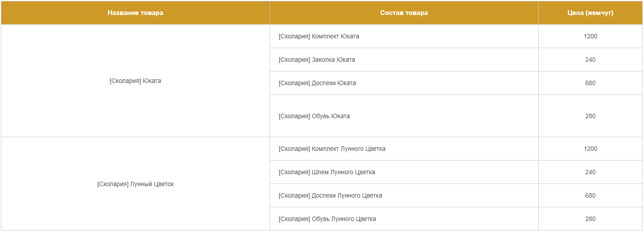Image resolution: width=644 pixels, height=232 pixels.
Task: Click '[Сколария] Доспехи Лунного Цветка' item text
Action: click(330, 195)
